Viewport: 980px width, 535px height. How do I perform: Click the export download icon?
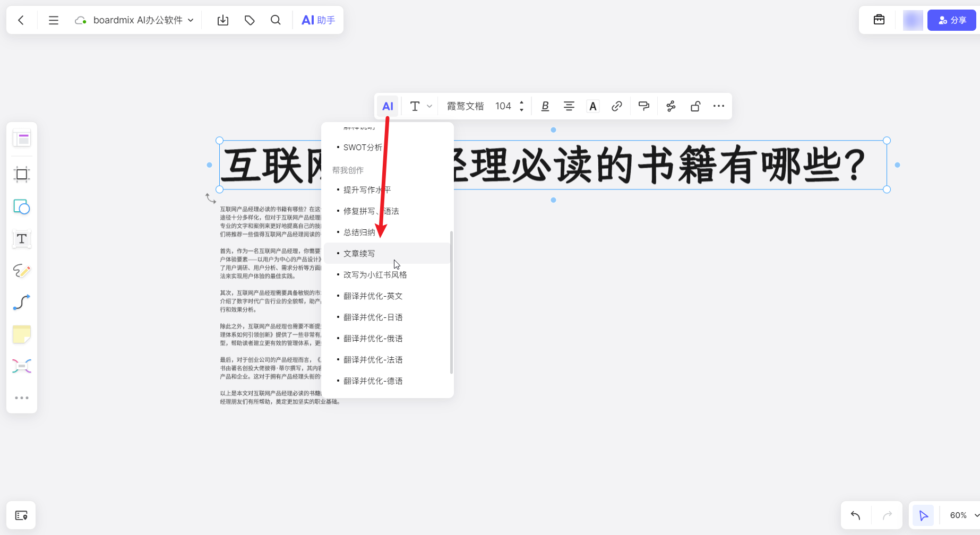coord(223,20)
